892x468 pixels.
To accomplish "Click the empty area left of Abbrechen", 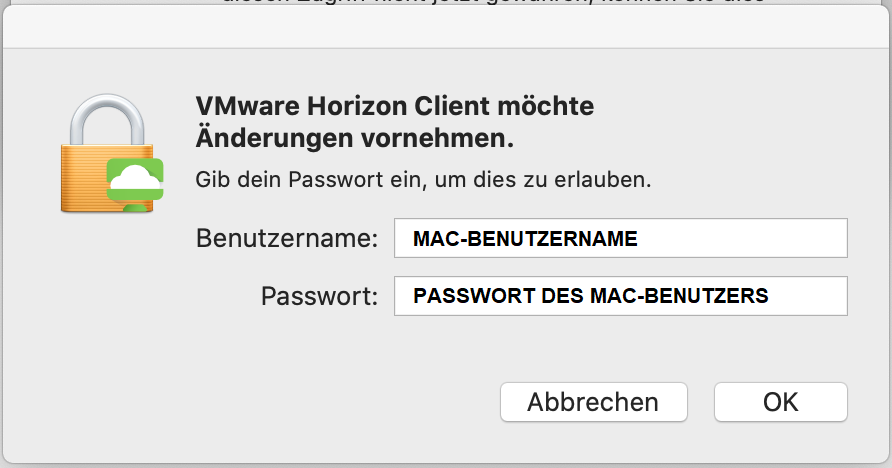I will tap(300, 402).
